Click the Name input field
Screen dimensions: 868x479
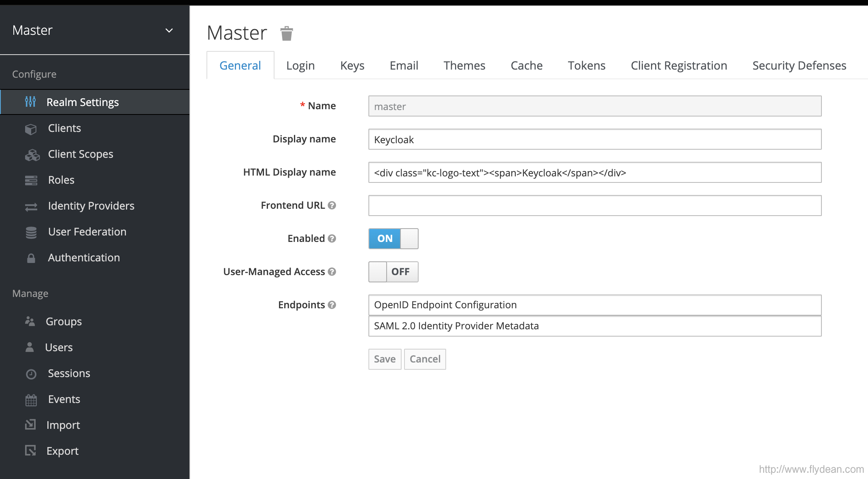pos(595,106)
